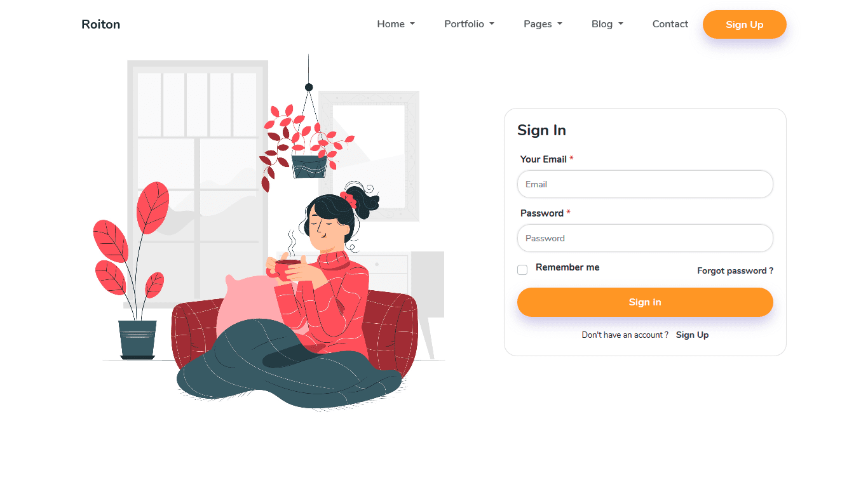Click the Sign In heading text

pos(541,130)
